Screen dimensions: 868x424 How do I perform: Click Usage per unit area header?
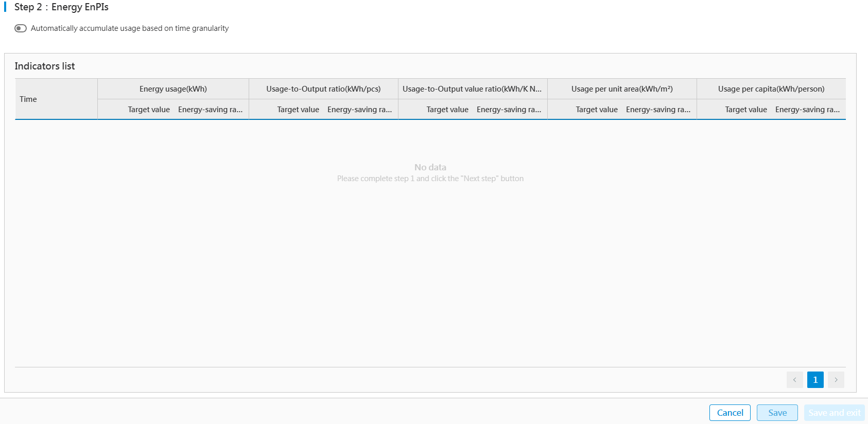[622, 89]
